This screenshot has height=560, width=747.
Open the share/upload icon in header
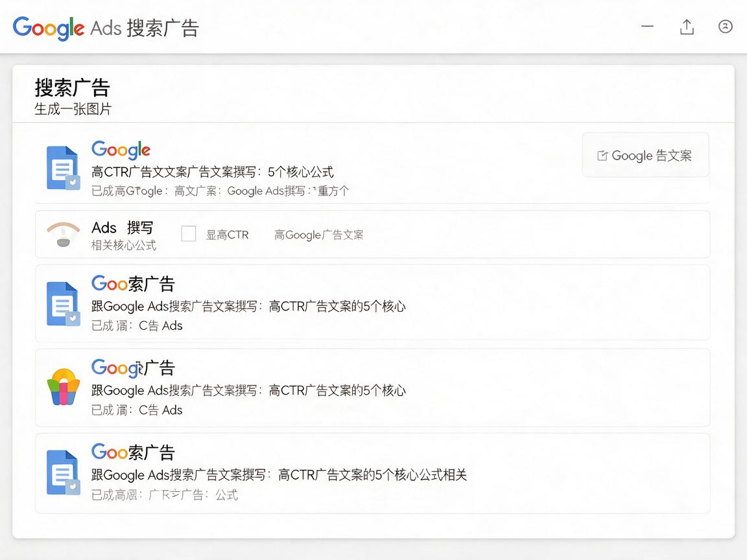coord(687,27)
